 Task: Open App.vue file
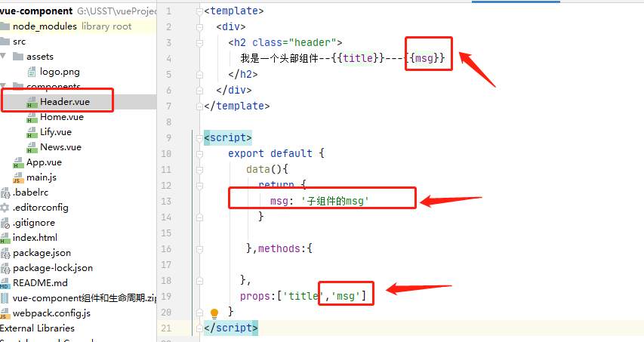[x=44, y=162]
